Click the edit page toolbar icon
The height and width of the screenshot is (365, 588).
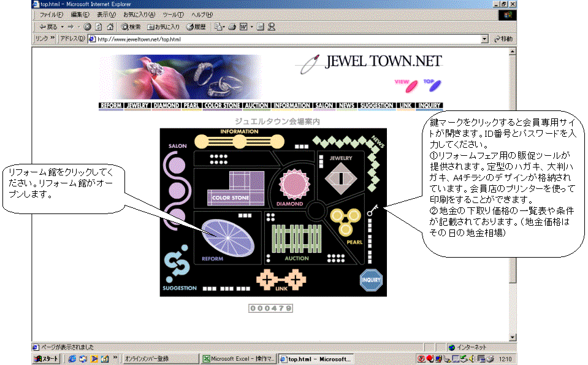point(244,26)
